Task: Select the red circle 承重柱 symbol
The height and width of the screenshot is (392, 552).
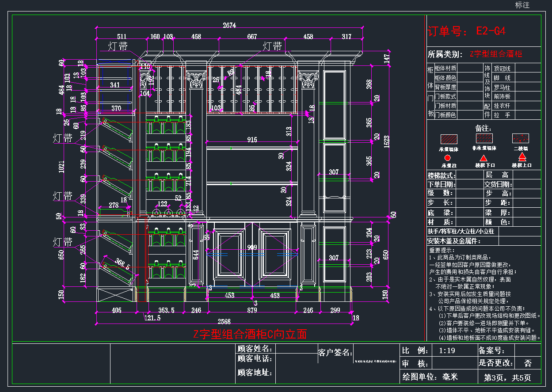Action: 447,158
